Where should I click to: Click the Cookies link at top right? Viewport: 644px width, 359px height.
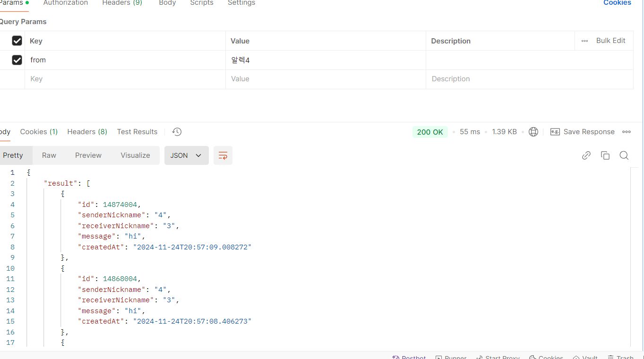617,3
